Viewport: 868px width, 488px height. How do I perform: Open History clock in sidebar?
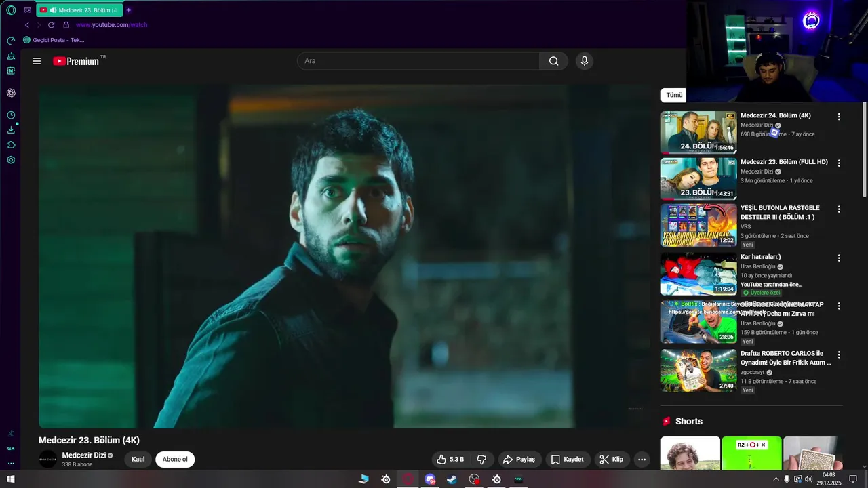click(x=11, y=115)
